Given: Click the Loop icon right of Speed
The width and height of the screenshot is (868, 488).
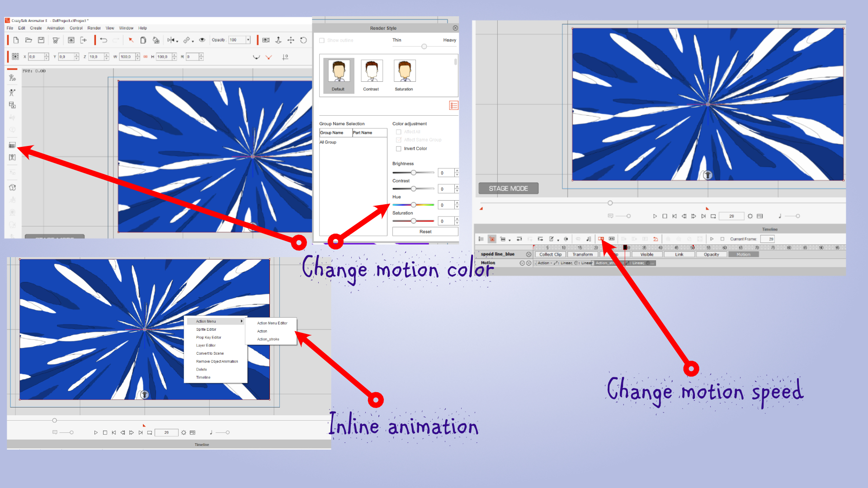Looking at the screenshot, I should [612, 239].
